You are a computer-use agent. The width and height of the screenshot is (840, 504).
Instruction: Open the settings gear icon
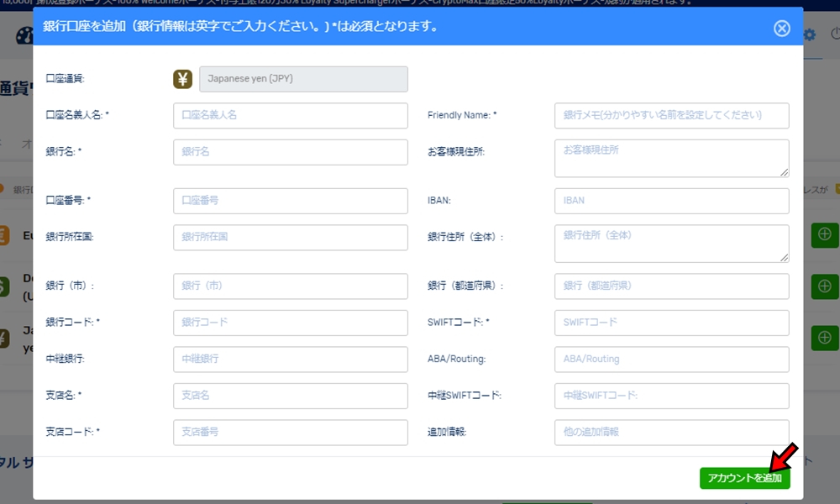coord(809,34)
